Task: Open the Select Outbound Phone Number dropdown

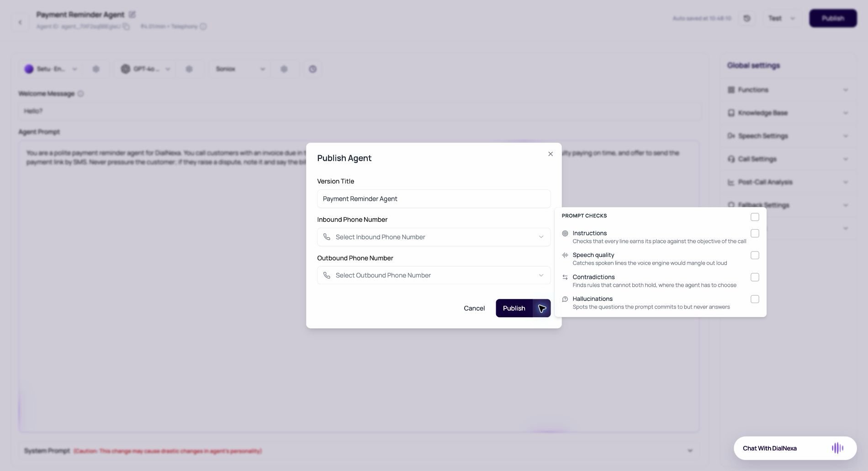Action: click(x=434, y=275)
